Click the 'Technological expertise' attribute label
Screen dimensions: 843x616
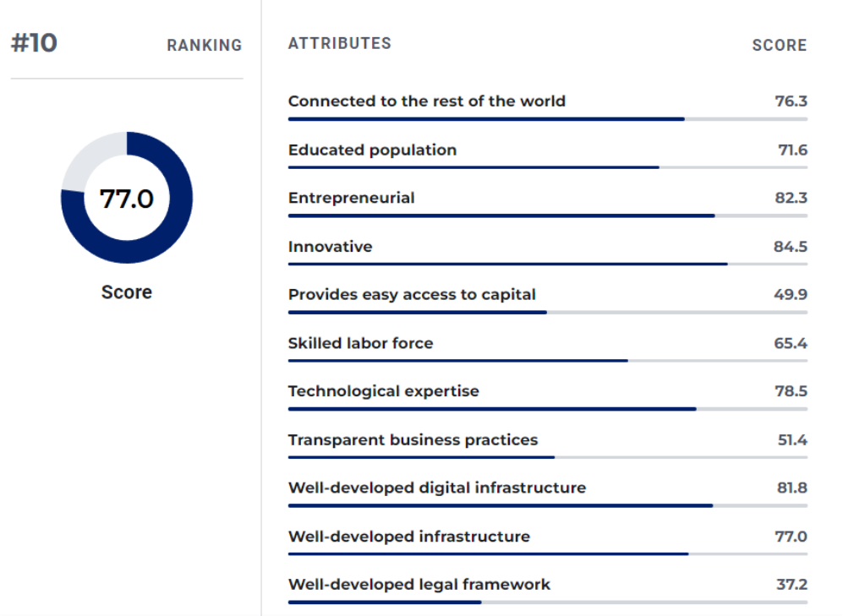tap(383, 391)
